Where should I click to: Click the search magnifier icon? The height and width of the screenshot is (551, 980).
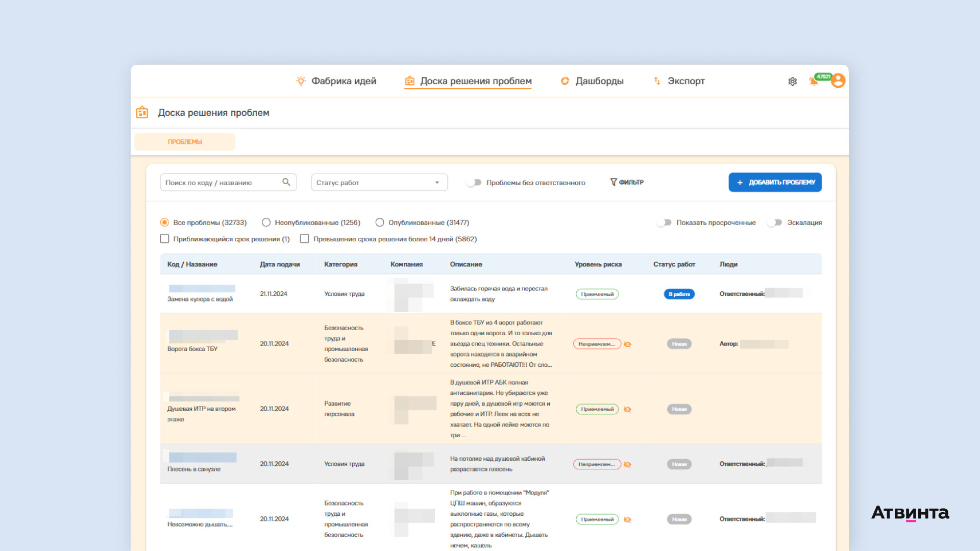(286, 182)
